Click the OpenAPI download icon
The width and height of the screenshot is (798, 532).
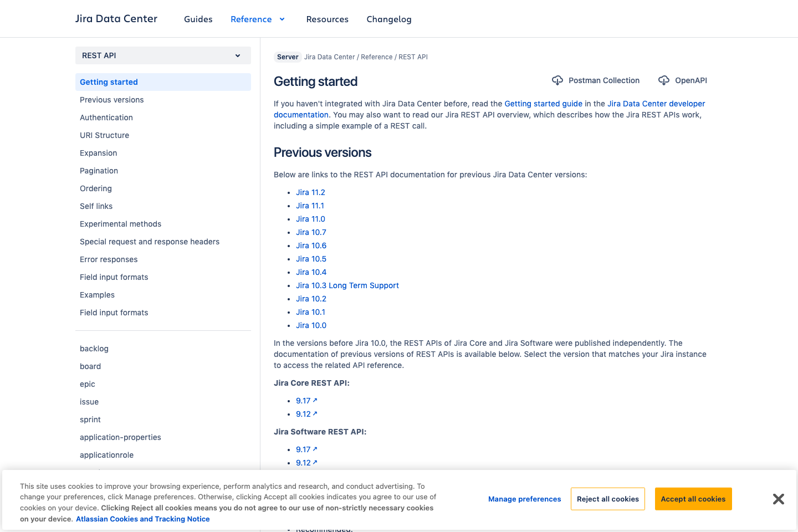click(x=663, y=80)
